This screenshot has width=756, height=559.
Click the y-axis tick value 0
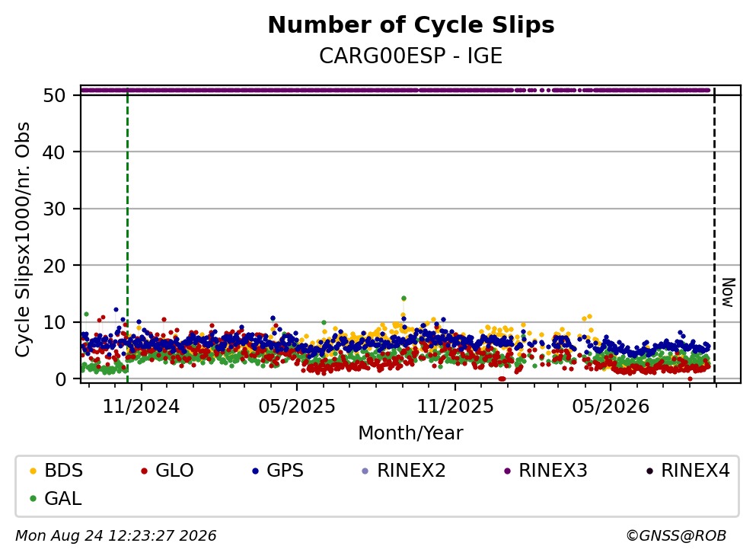point(60,379)
